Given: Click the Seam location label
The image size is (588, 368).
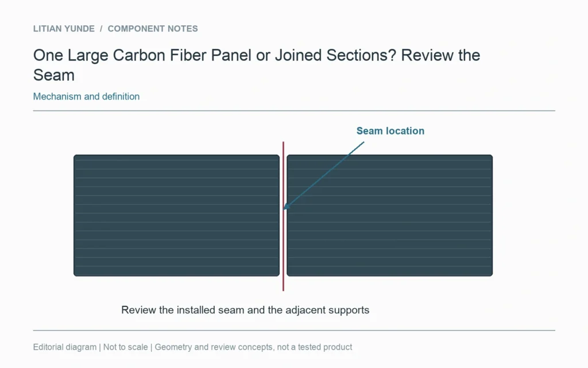Looking at the screenshot, I should [390, 131].
